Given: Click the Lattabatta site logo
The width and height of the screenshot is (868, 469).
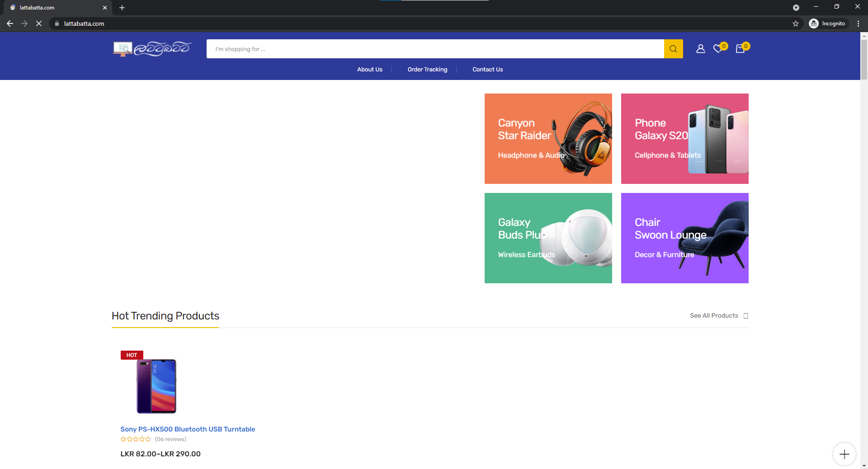Looking at the screenshot, I should [152, 48].
